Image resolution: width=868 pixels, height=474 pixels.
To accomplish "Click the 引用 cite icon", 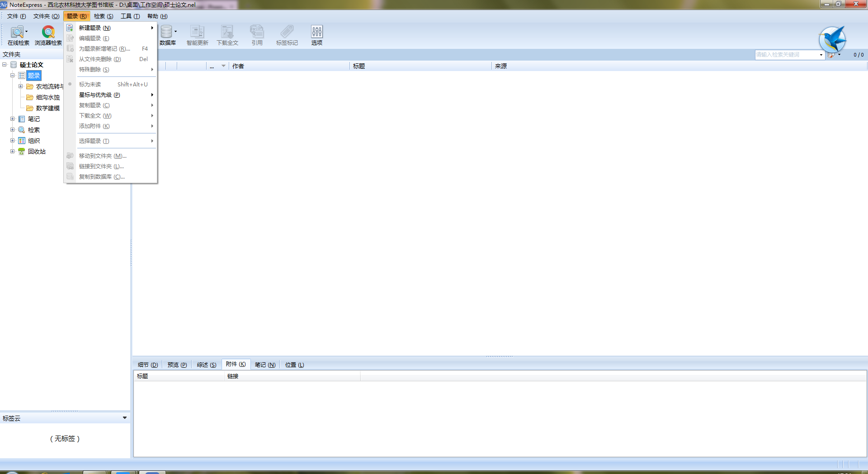I will [x=257, y=35].
